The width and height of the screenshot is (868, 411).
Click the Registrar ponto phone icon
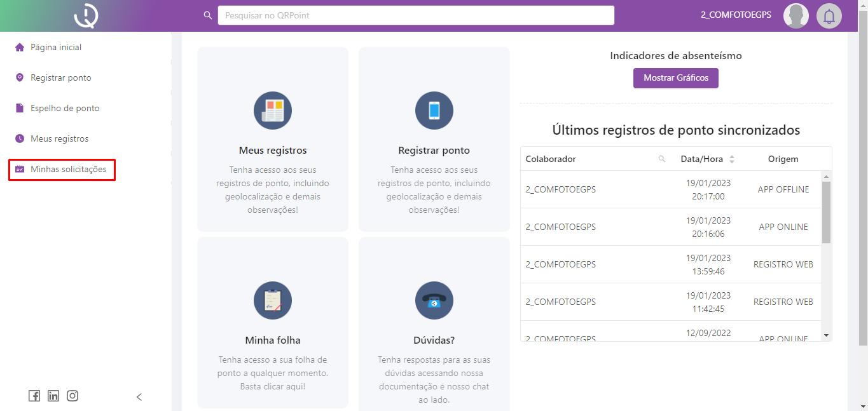(x=434, y=111)
